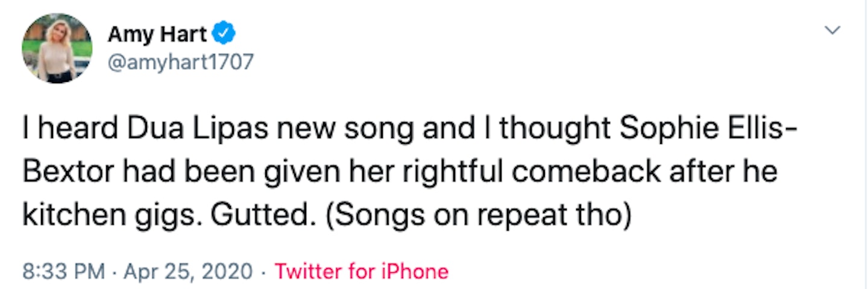This screenshot has width=868, height=289.
Task: Click the blue verified badge icon
Action: (x=225, y=35)
